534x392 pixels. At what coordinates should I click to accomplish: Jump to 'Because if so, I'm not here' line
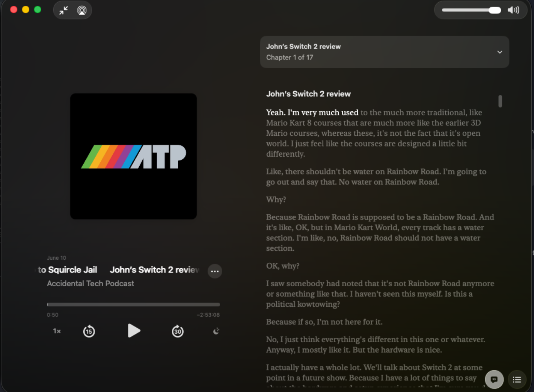coord(324,322)
